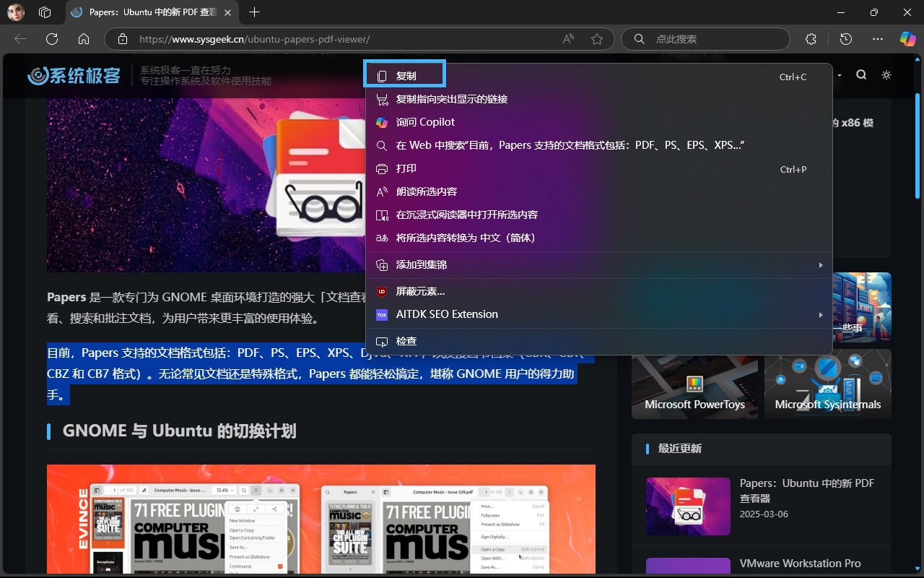Click the uBlock icon beside 屏蔽元素
The width and height of the screenshot is (924, 578).
coord(382,291)
